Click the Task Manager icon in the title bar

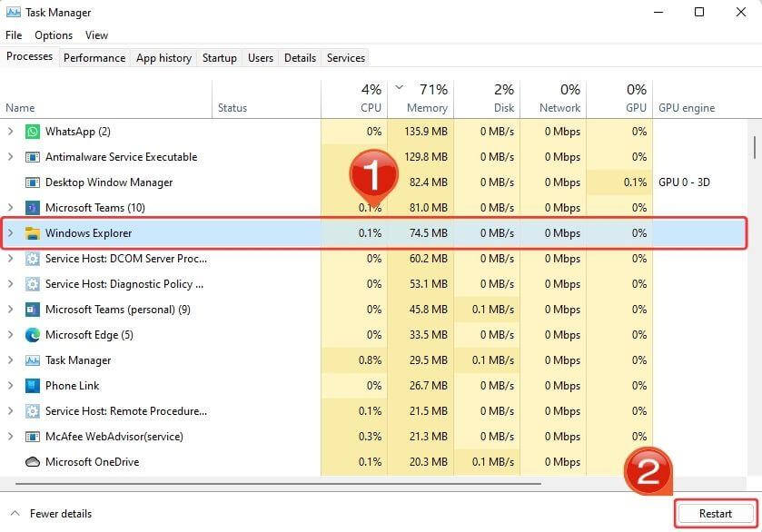click(15, 12)
